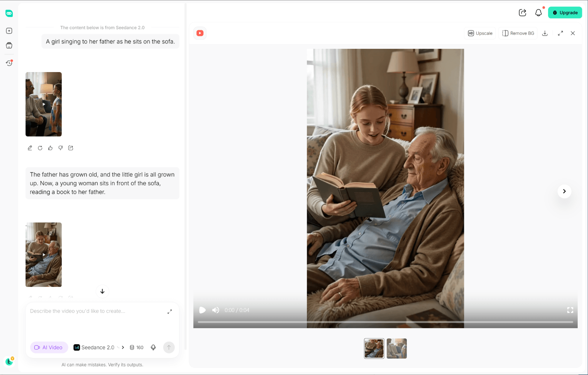Image resolution: width=588 pixels, height=375 pixels.
Task: Click 'AI can make mistakes' disclaimer text
Action: [x=102, y=365]
